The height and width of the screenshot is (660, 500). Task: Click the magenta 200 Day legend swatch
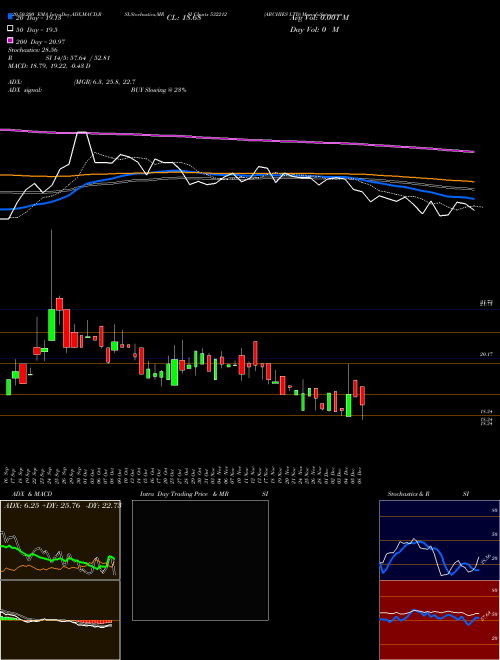point(10,41)
